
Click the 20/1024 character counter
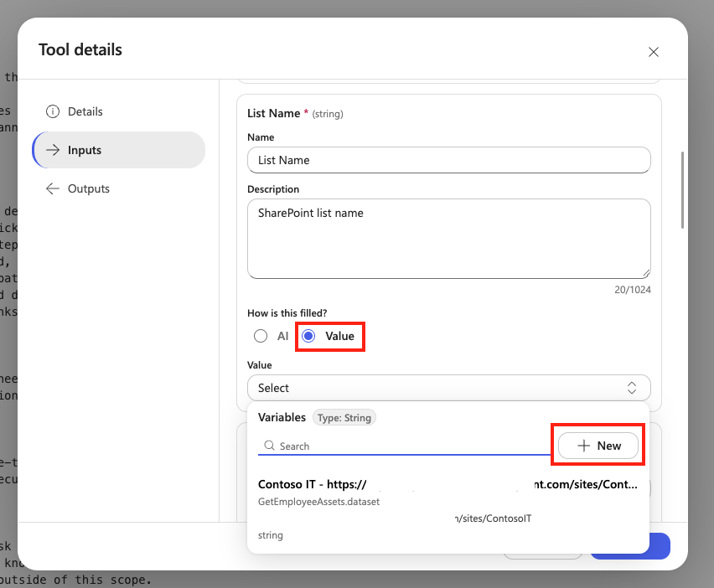[633, 290]
